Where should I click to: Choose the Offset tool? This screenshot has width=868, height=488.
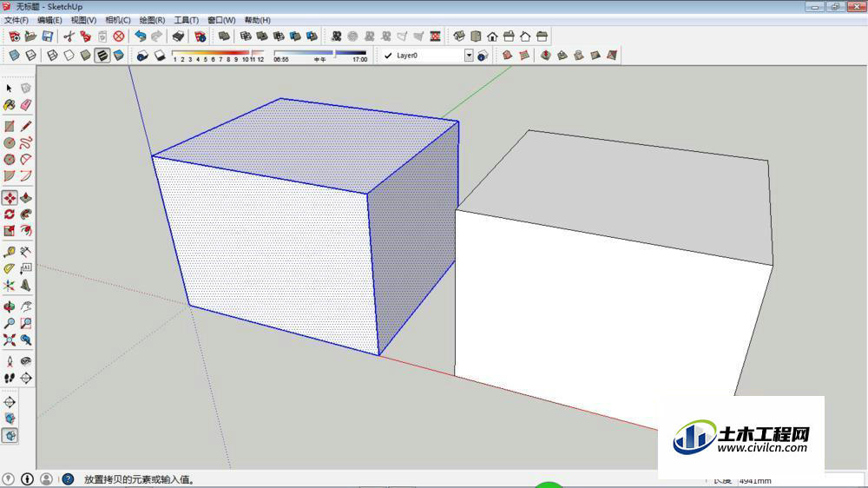[26, 230]
